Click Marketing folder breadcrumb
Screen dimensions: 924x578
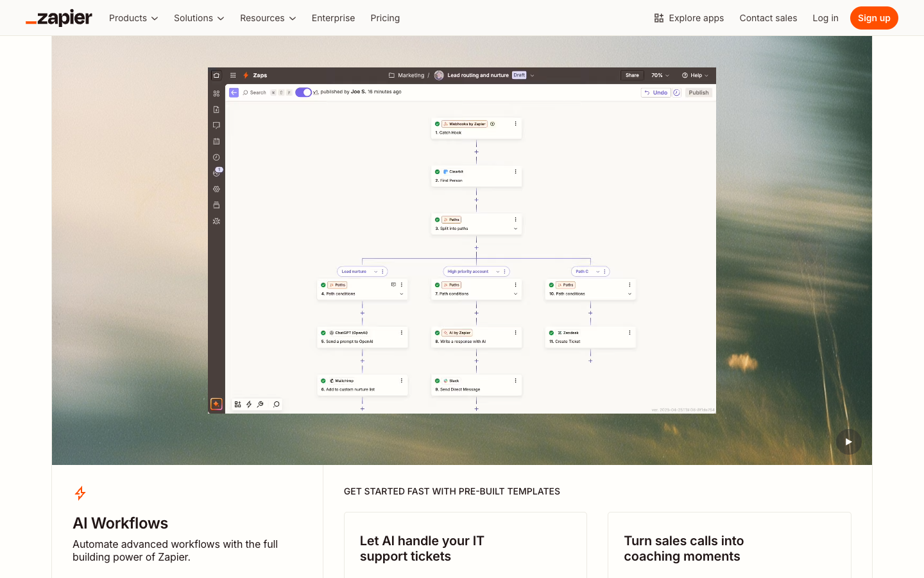click(x=407, y=75)
